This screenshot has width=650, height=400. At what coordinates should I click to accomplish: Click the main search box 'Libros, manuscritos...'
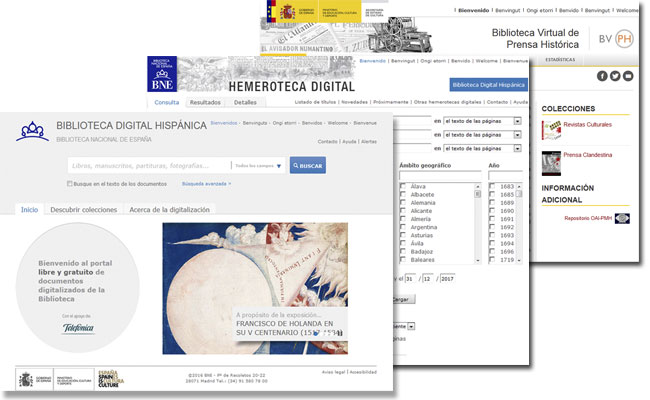click(x=149, y=166)
